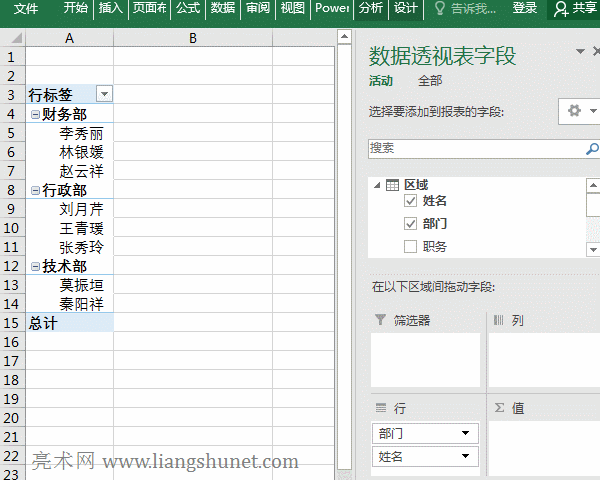Click field list scroll up arrow
Viewport: 600px width, 480px height.
tap(593, 186)
